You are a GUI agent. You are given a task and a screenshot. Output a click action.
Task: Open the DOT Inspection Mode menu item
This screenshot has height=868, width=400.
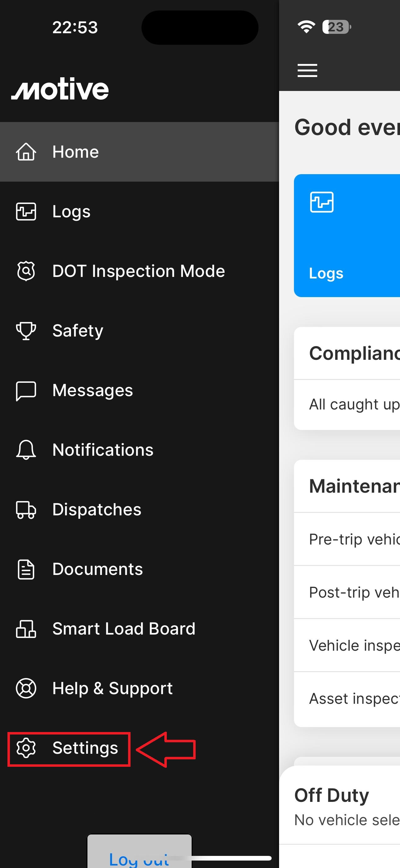(x=138, y=271)
